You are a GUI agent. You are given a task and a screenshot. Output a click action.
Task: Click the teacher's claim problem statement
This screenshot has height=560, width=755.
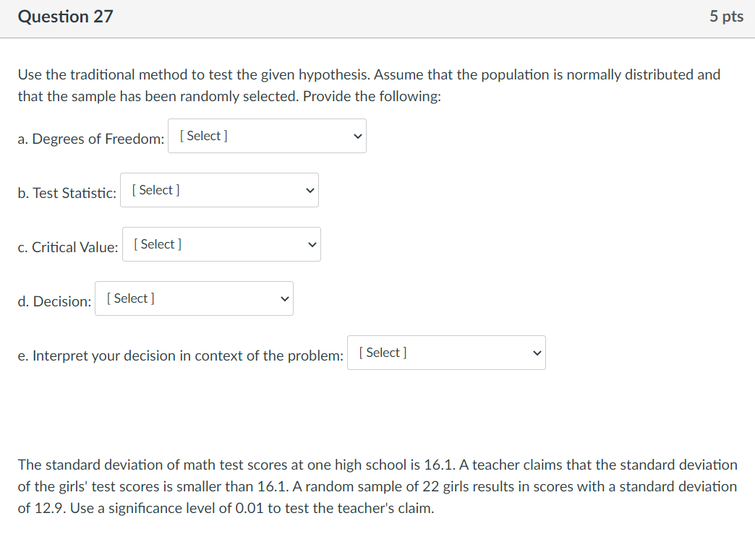376,486
